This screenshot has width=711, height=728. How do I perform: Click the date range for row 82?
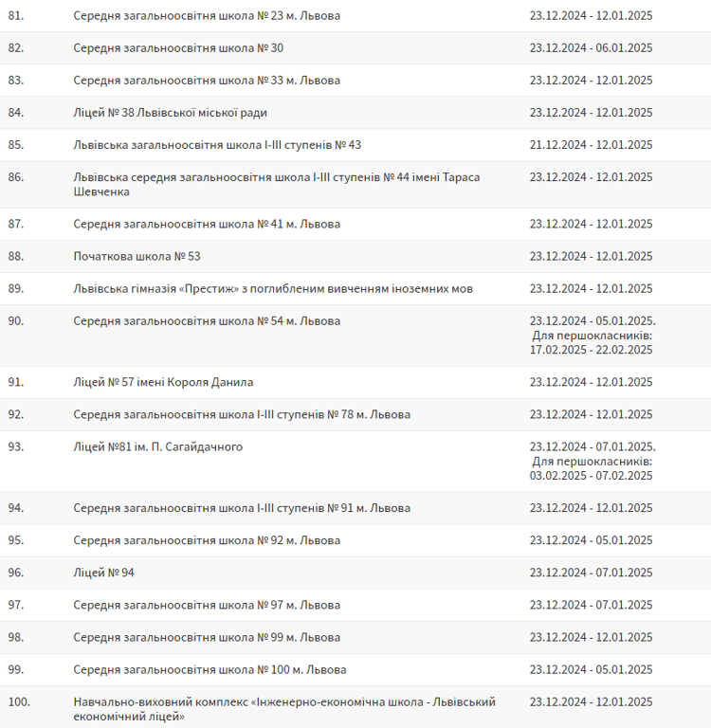pyautogui.click(x=591, y=48)
